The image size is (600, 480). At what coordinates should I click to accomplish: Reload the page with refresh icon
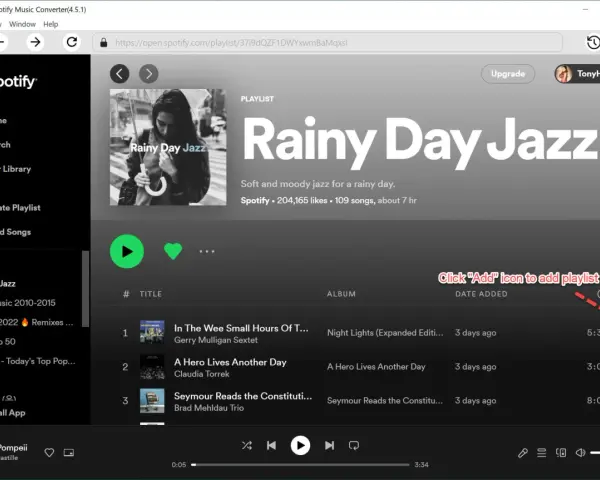point(72,42)
